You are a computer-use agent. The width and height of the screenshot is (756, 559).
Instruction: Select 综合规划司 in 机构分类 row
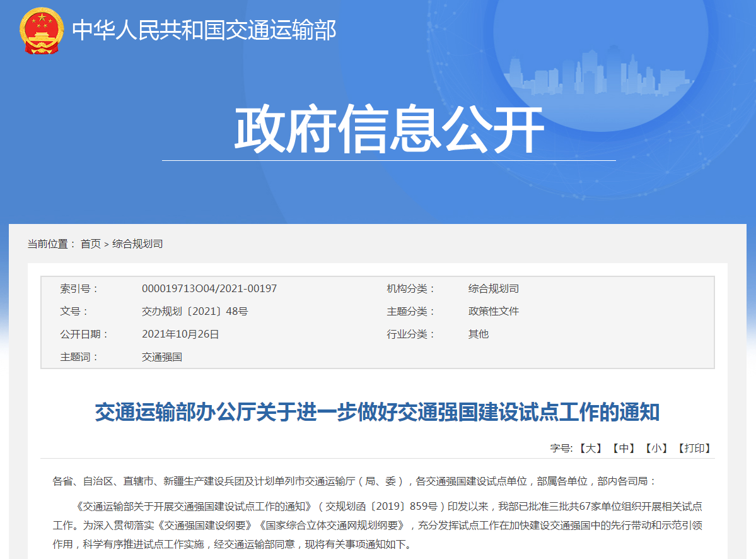point(493,289)
